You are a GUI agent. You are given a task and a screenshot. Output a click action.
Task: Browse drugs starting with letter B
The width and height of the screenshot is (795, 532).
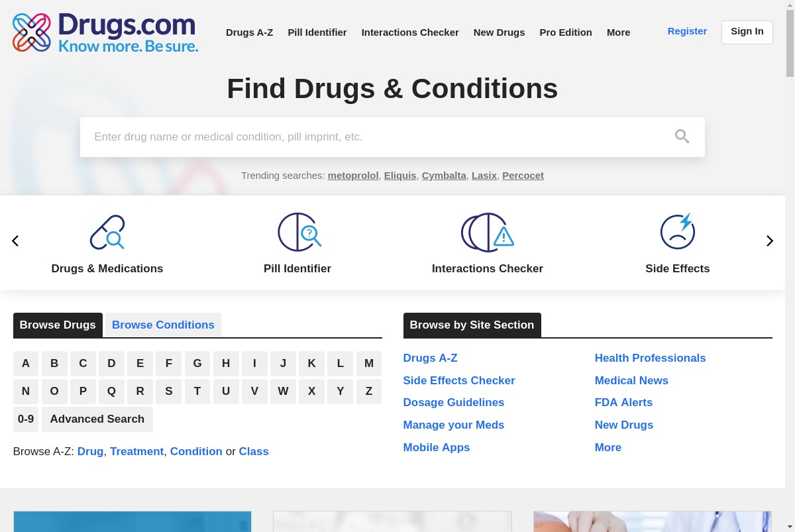point(54,364)
